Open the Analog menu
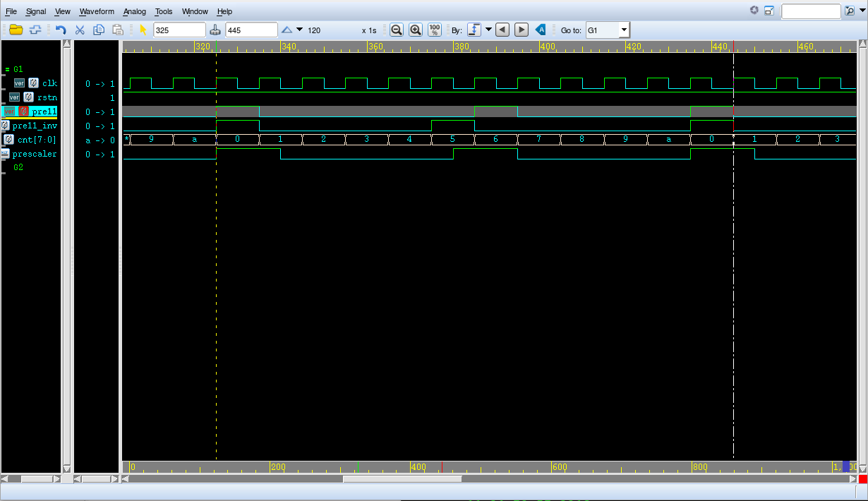Screen dimensions: 868x501 (134, 11)
